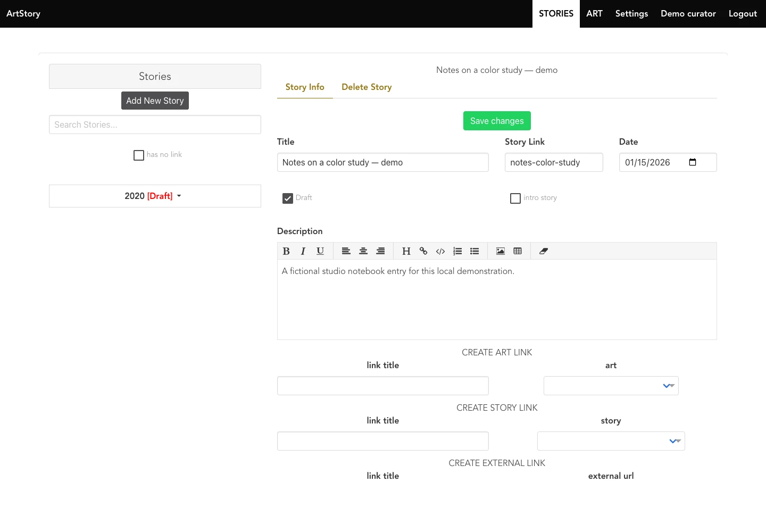Open Settings in top navigation
This screenshot has width=766, height=532.
click(x=631, y=14)
